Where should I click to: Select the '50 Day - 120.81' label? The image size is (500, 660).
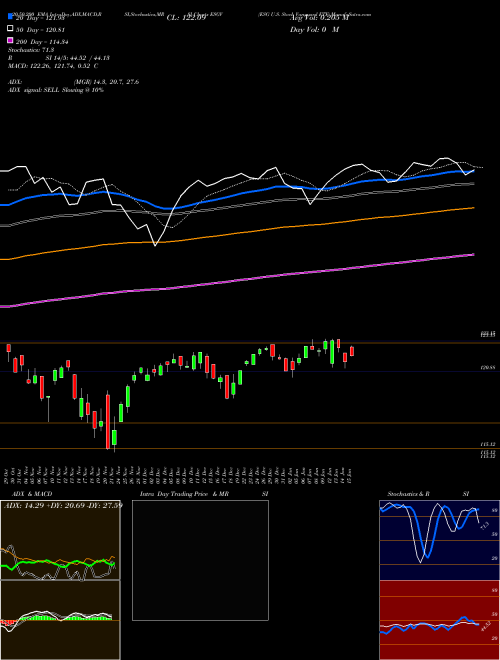(41, 30)
